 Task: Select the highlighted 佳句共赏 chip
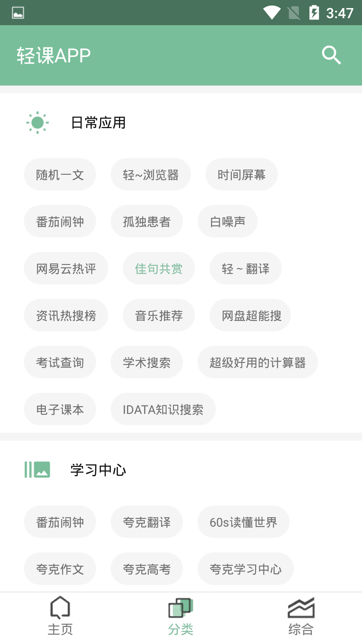tap(159, 268)
